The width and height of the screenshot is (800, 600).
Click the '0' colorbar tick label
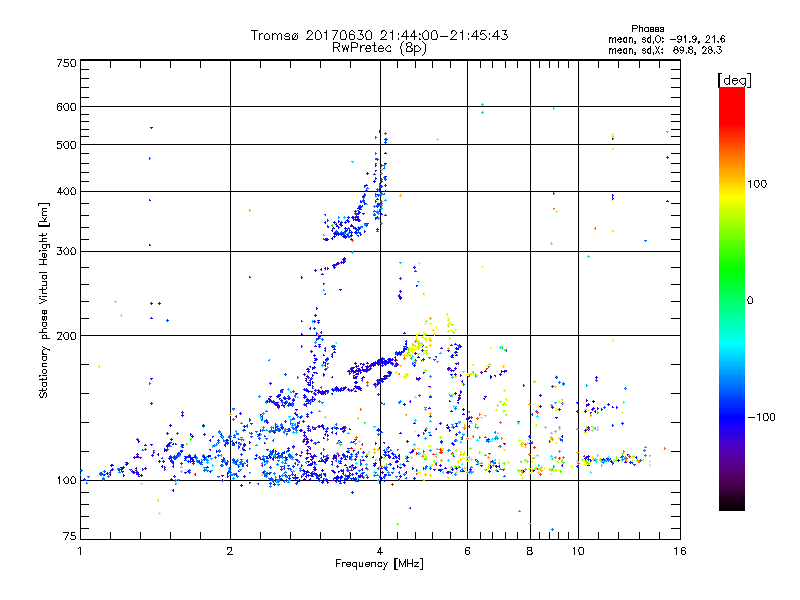[750, 301]
